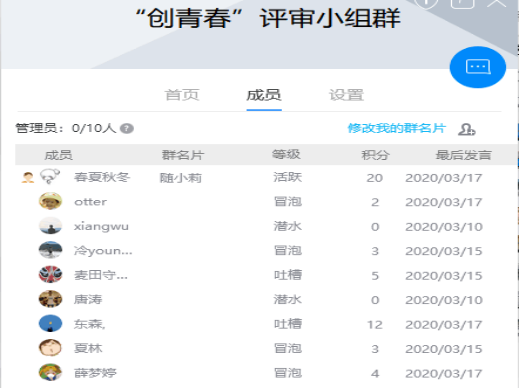
Task: Sort by 积分 column header
Action: 375,155
